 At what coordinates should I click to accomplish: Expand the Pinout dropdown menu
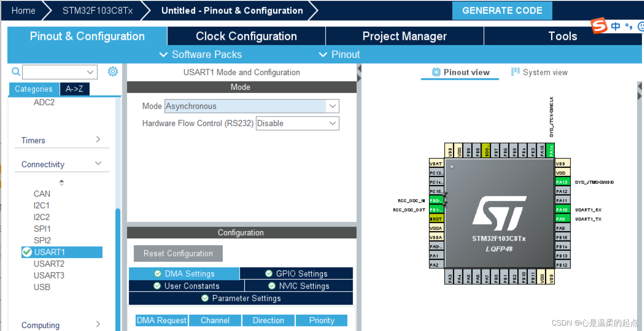[x=339, y=54]
